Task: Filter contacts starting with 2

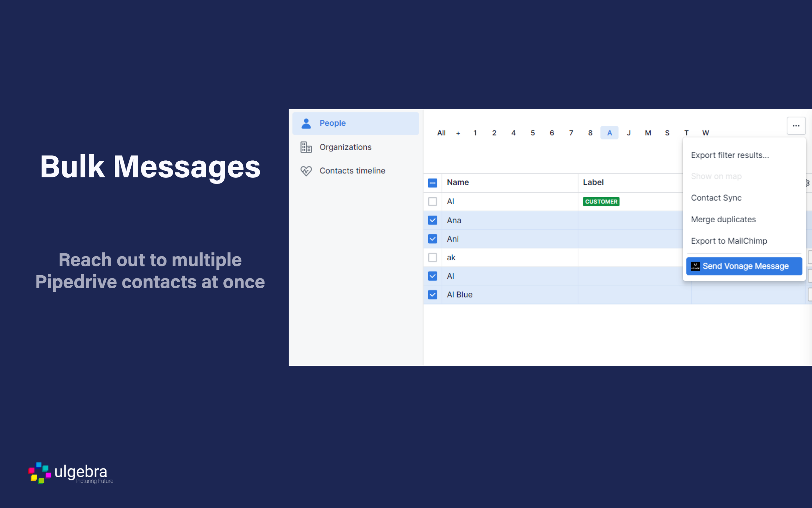Action: [494, 133]
